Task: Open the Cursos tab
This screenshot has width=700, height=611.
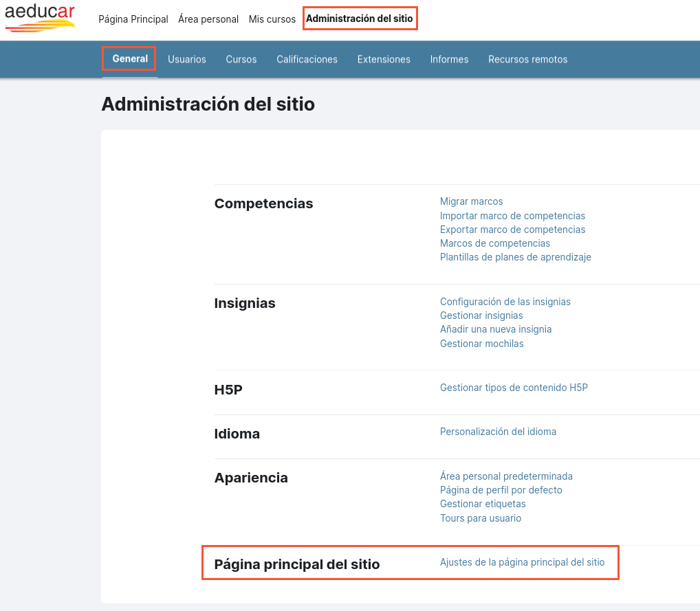Action: (x=241, y=59)
